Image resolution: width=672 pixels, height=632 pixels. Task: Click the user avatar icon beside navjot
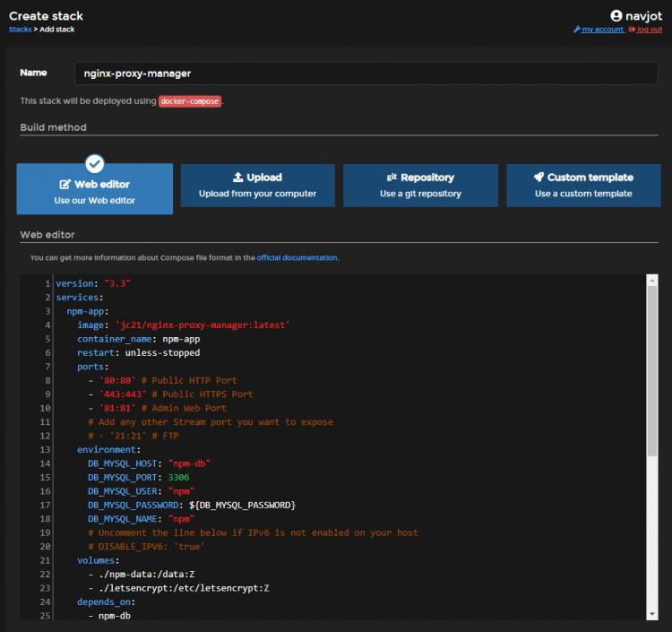point(616,15)
